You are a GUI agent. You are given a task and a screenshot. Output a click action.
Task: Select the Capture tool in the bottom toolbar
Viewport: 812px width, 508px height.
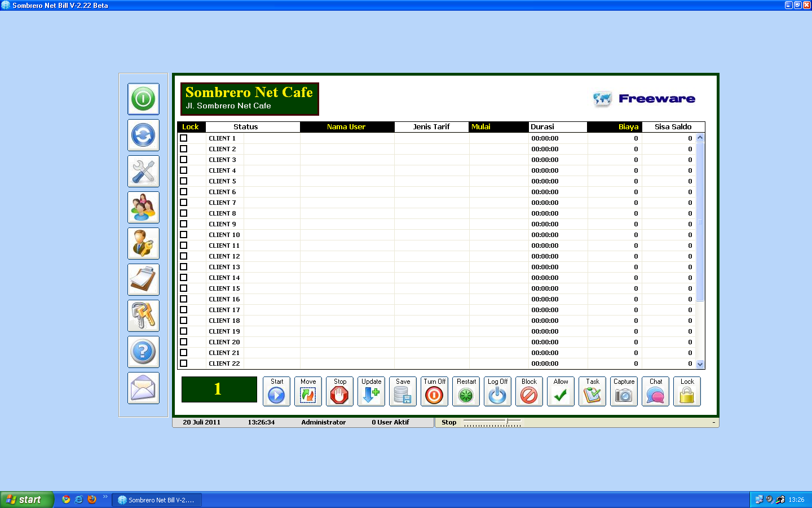coord(624,391)
